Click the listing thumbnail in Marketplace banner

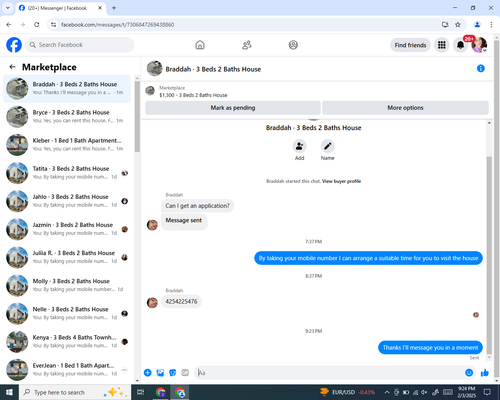pyautogui.click(x=150, y=91)
